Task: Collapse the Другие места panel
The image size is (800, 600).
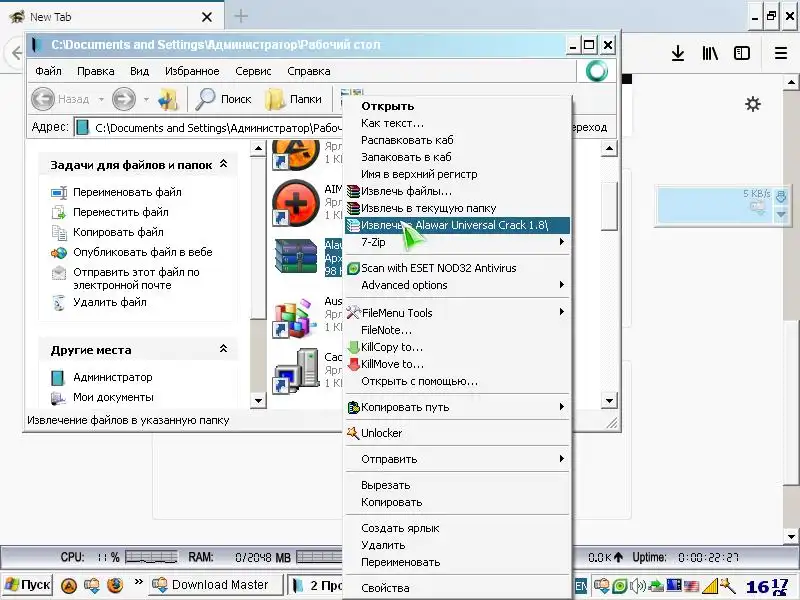Action: pos(223,349)
